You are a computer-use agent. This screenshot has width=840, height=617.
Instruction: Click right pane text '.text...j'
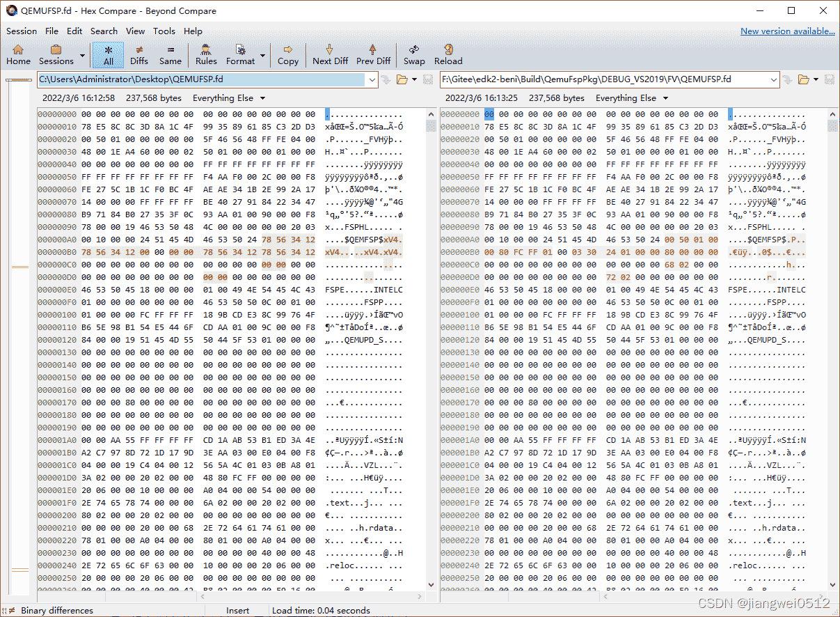754,503
